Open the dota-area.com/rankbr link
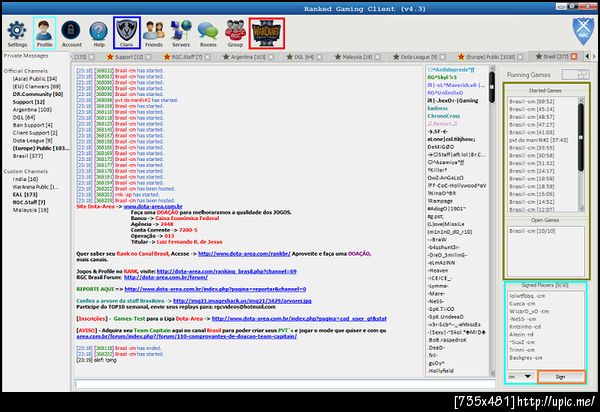 click(x=244, y=254)
